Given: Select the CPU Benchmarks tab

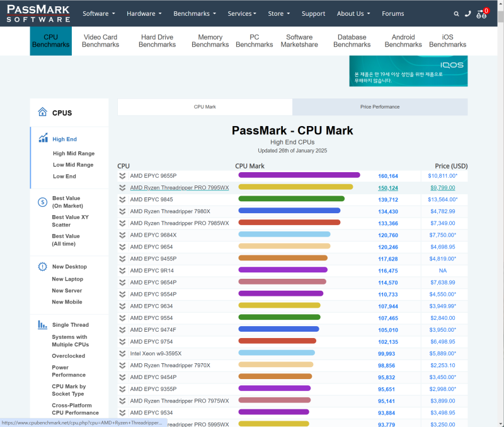Looking at the screenshot, I should (51, 41).
